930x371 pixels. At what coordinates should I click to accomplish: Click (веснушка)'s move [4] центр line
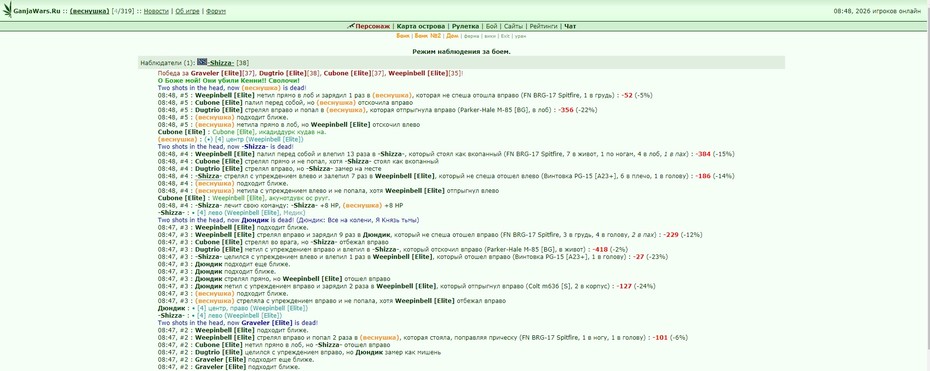coord(230,139)
